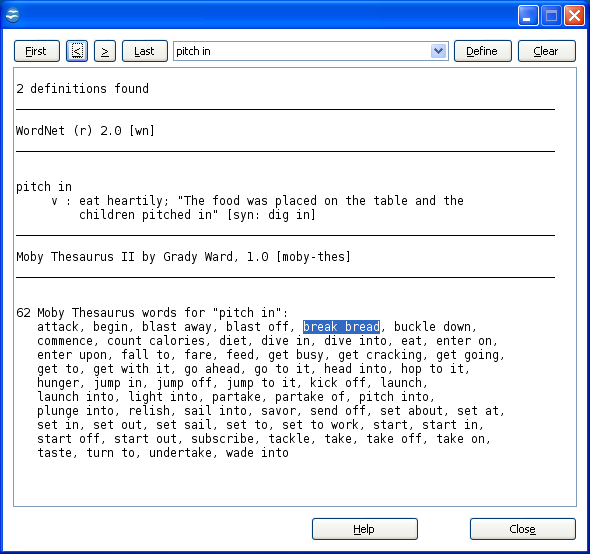Expand the word history dropdown arrow
This screenshot has height=554, width=590.
click(438, 51)
